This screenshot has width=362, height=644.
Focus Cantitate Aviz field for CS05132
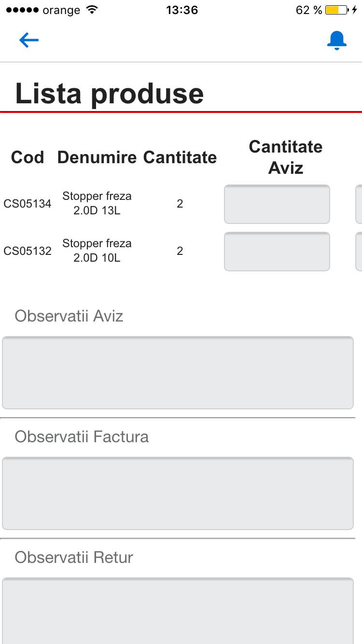(x=277, y=252)
